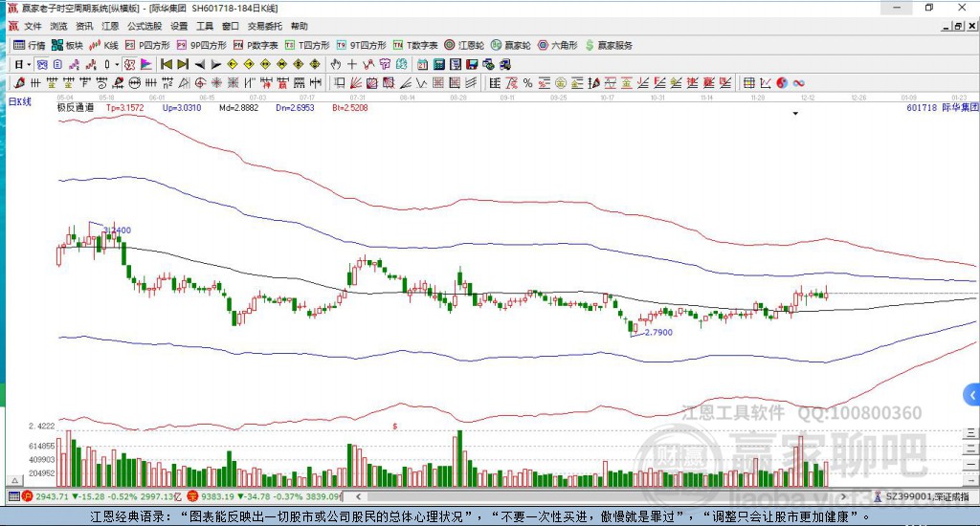Launch the 赢家轮 wheel tool

(x=511, y=45)
